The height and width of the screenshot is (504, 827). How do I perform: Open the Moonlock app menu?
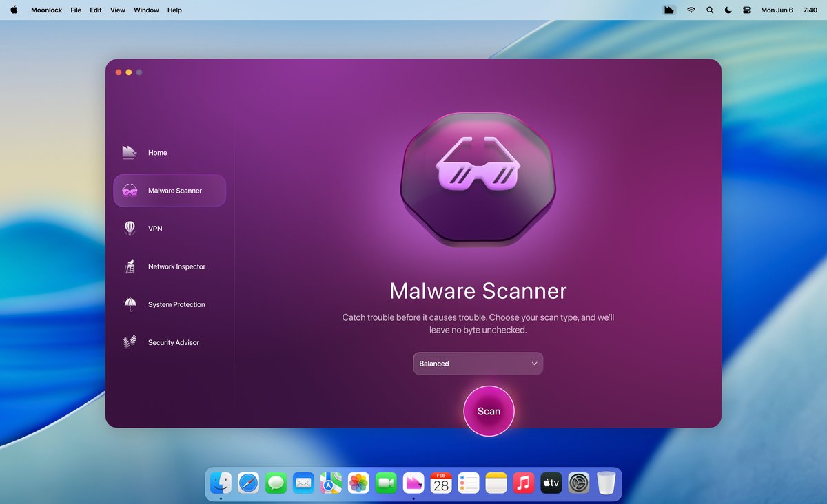[x=47, y=10]
